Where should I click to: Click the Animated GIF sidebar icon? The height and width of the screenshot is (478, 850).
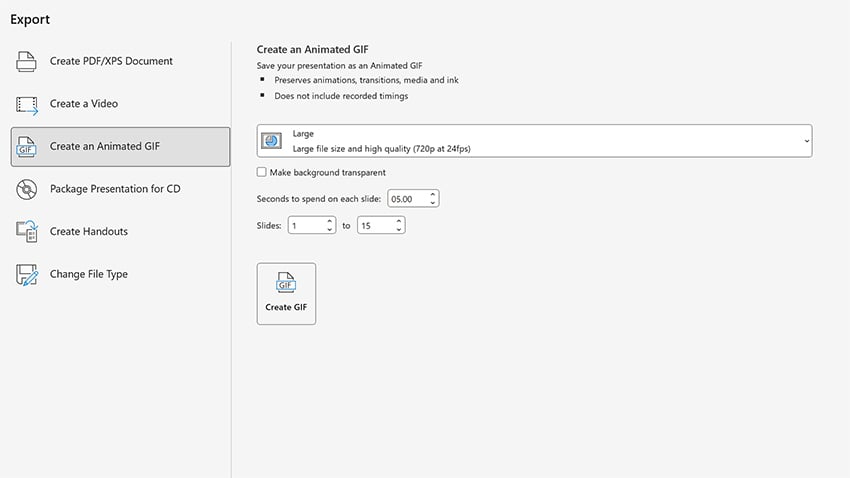27,147
